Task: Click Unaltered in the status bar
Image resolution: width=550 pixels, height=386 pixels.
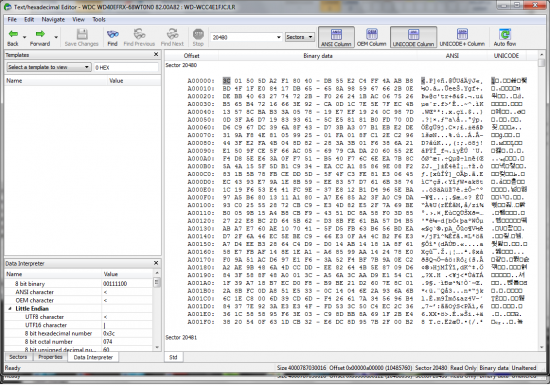Action: click(x=524, y=368)
